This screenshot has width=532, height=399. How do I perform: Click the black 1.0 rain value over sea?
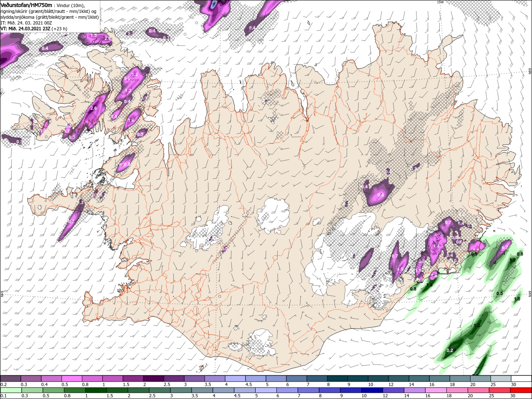point(517,299)
